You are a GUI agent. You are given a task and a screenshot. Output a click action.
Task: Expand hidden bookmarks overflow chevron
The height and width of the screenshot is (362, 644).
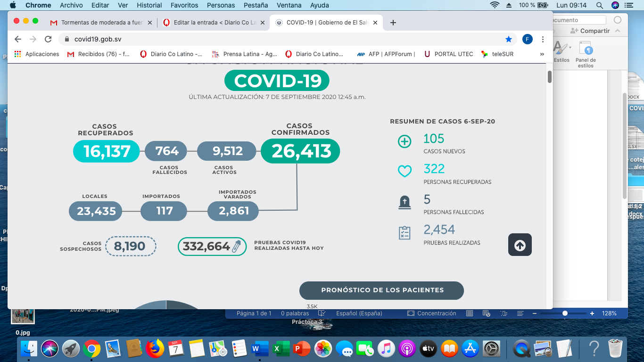[x=542, y=54]
